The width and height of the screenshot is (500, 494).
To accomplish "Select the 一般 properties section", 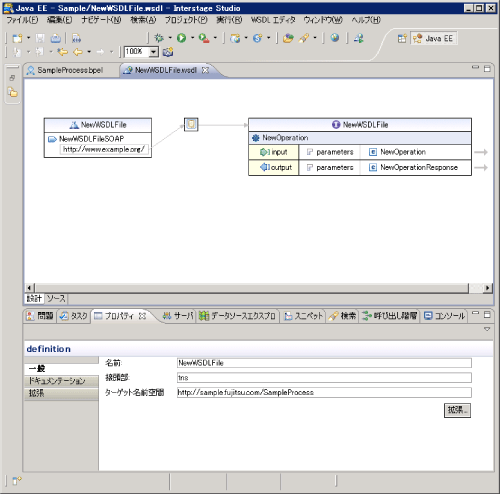I will (61, 368).
